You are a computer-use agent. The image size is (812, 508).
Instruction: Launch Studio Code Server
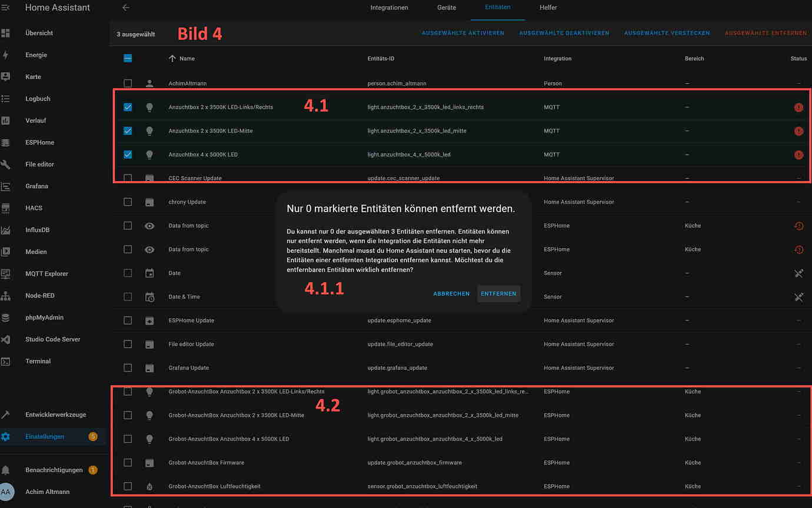[x=52, y=339]
